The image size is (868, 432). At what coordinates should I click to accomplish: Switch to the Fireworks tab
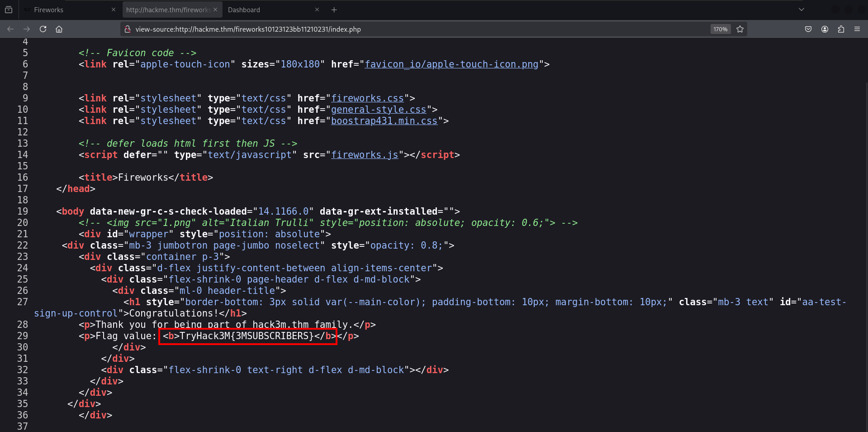68,10
